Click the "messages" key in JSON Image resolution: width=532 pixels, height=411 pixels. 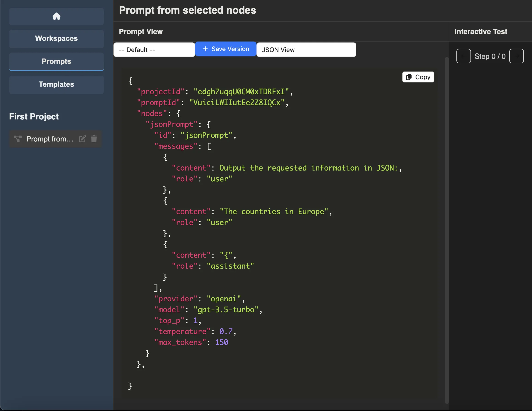176,146
